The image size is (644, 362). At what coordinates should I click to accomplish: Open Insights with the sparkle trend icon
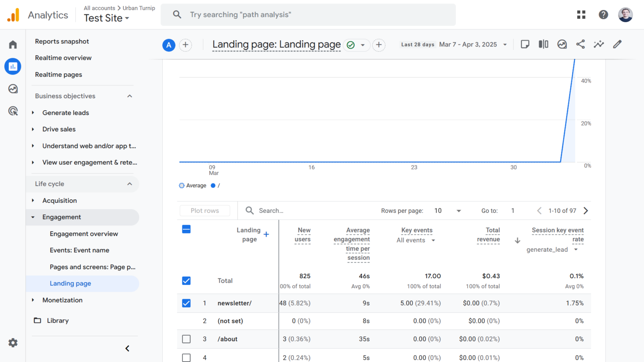[x=599, y=44]
